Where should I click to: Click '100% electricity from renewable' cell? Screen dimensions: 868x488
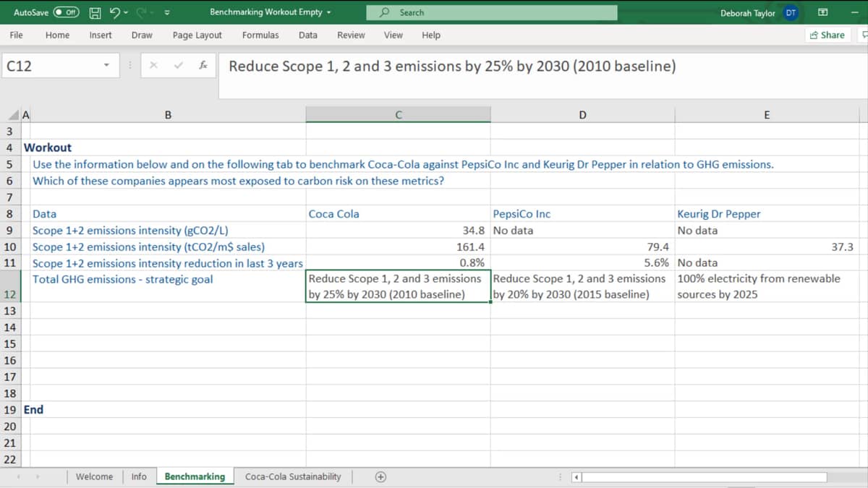click(767, 286)
